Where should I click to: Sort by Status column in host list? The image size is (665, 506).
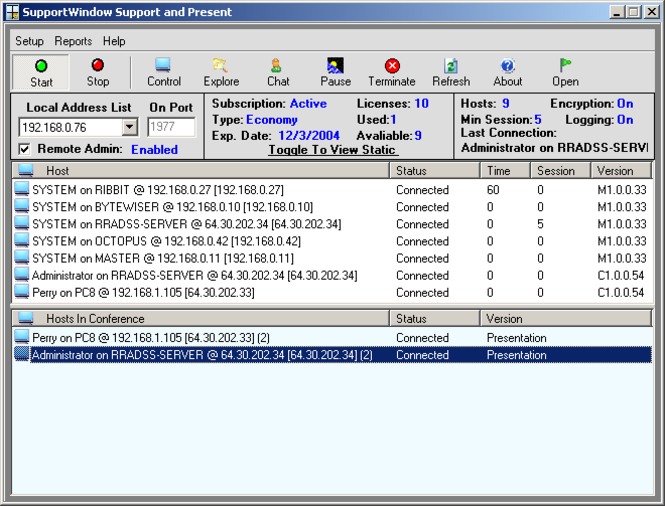(434, 171)
